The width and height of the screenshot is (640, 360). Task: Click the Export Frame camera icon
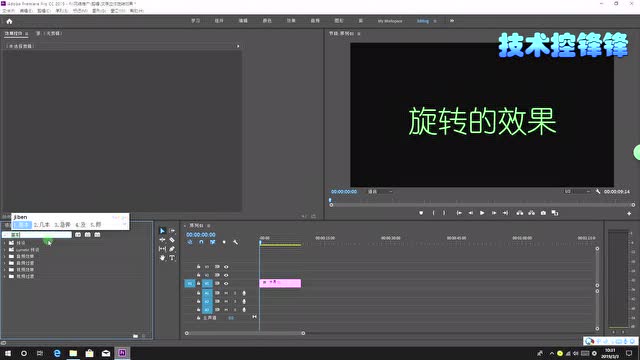[543, 213]
